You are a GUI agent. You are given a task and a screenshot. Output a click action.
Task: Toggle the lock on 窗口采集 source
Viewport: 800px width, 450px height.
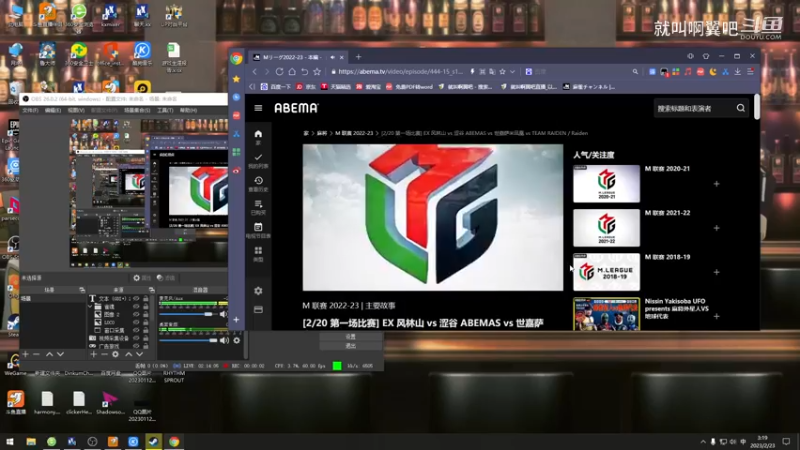click(x=146, y=330)
